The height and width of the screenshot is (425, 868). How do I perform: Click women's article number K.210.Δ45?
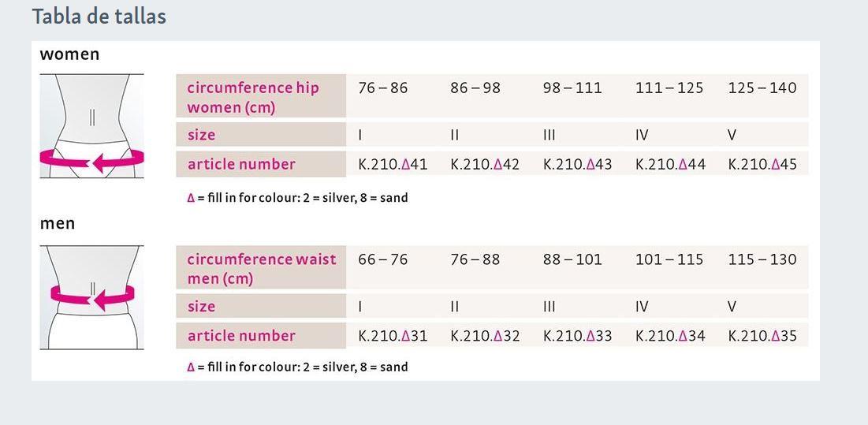[x=762, y=164]
